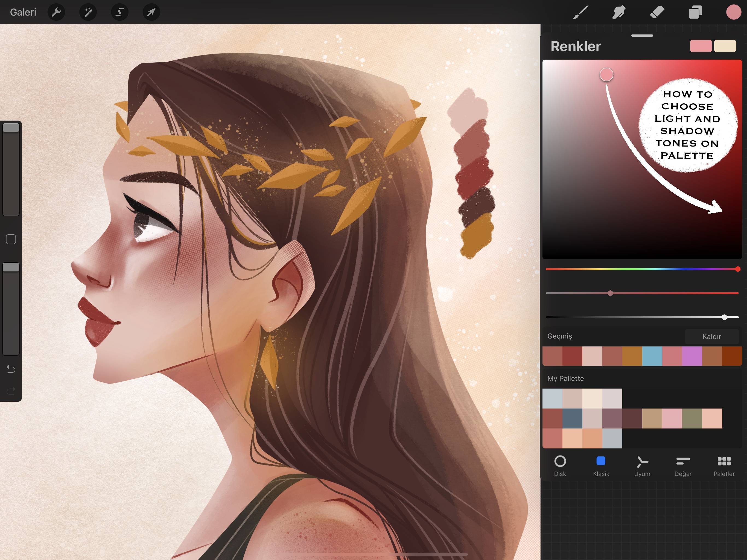Viewport: 747px width, 560px height.
Task: Pick the salmon swatch in My Pallette bottom row
Action: click(553, 438)
